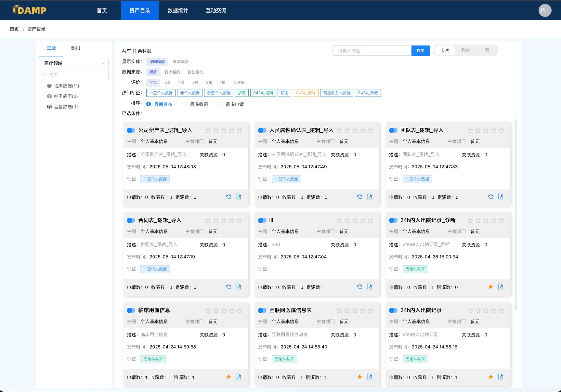The height and width of the screenshot is (392, 561).
Task: Click the 搜索 button
Action: point(420,50)
